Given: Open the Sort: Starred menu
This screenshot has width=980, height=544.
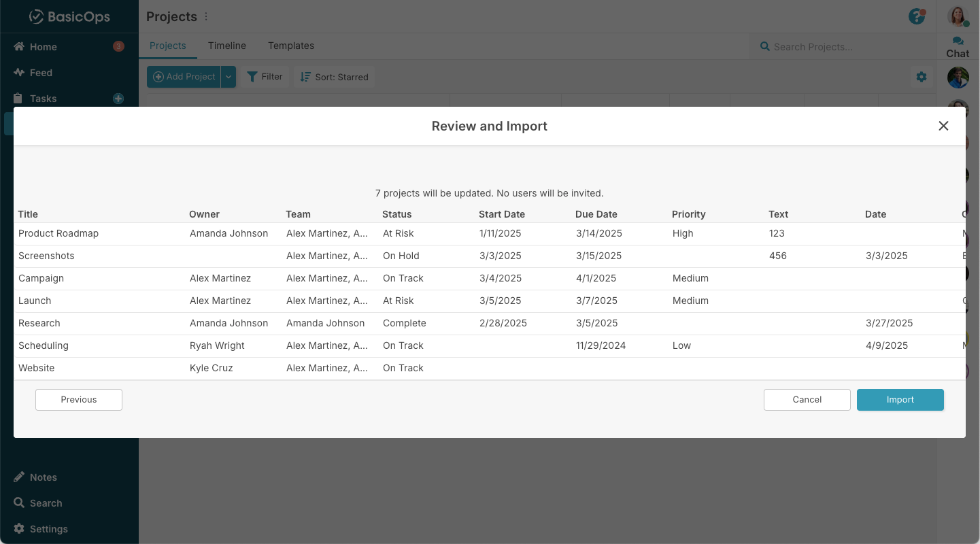Looking at the screenshot, I should (334, 77).
